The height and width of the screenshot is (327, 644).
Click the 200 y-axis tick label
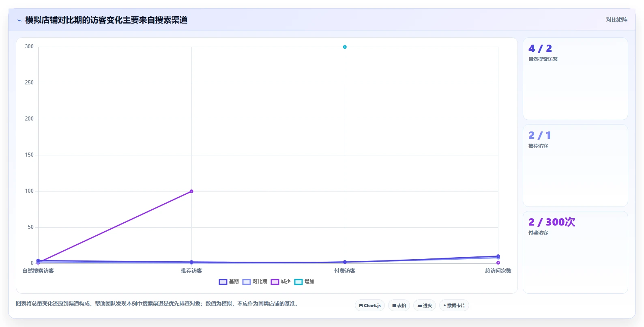(x=29, y=119)
